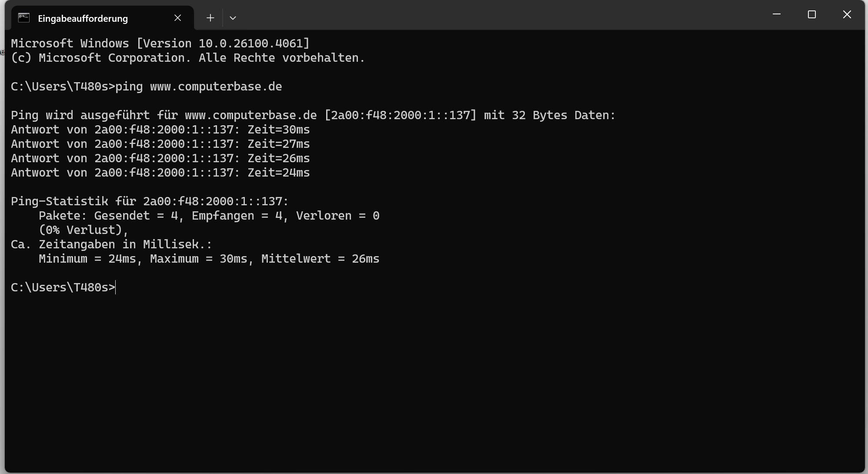This screenshot has width=868, height=474.
Task: Click the Microsoft Windows version line
Action: pos(160,43)
